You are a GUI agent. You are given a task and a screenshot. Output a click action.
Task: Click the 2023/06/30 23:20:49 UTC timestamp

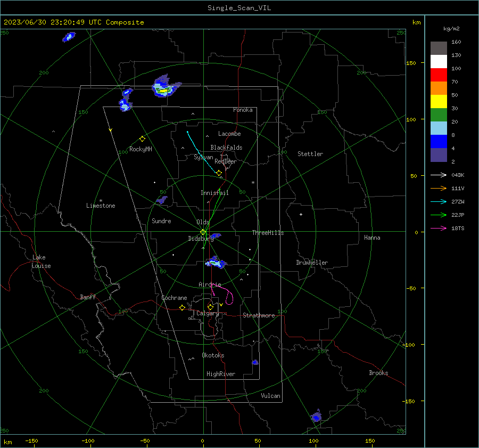(x=74, y=22)
